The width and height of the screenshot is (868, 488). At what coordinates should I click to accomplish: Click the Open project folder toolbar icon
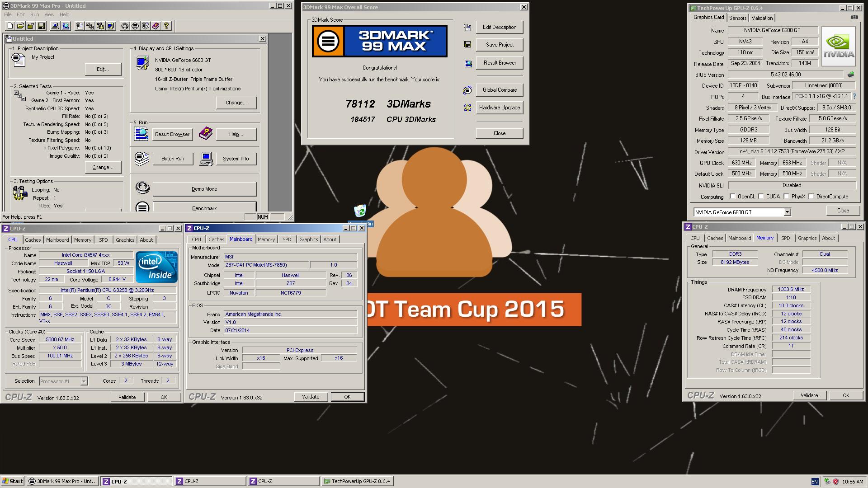click(20, 26)
